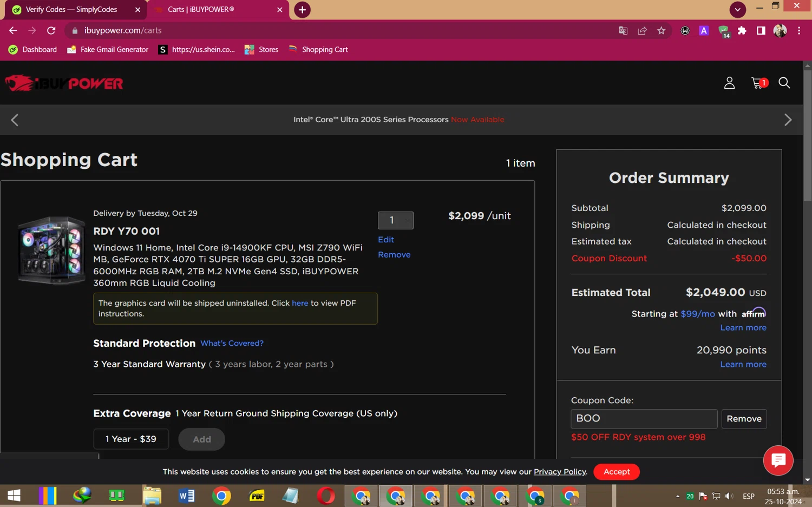The width and height of the screenshot is (812, 507).
Task: Open the network icon in system tray
Action: 716,496
